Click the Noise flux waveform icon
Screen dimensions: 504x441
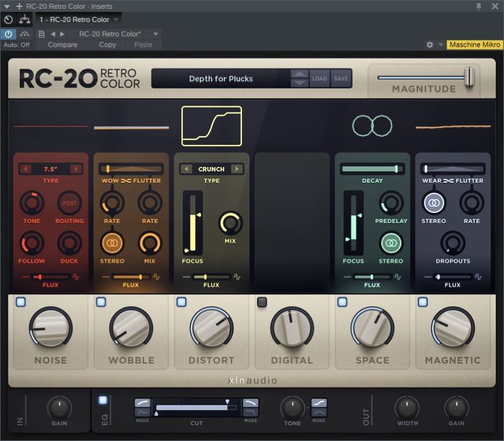pos(76,277)
